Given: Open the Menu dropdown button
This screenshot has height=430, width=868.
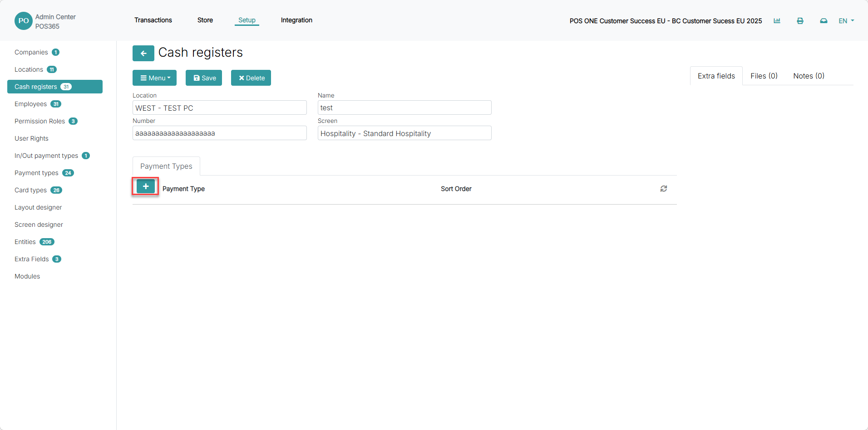Looking at the screenshot, I should 155,78.
